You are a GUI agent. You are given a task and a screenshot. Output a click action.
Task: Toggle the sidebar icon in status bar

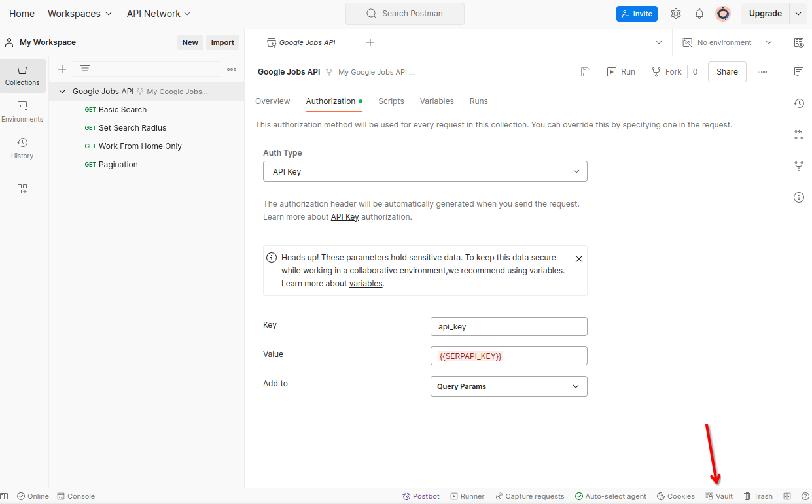point(5,496)
